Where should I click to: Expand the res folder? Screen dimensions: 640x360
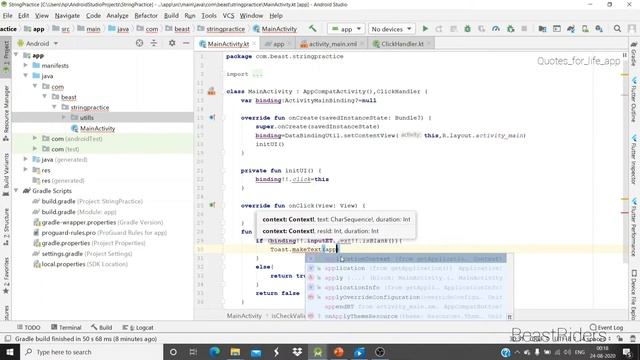pyautogui.click(x=26, y=170)
